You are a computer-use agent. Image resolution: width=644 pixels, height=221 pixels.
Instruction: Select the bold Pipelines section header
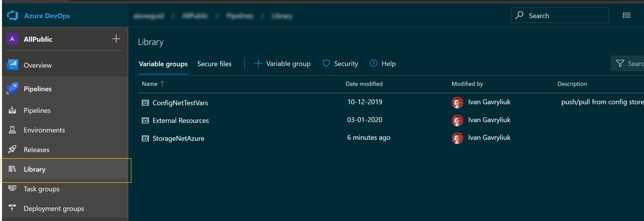tap(37, 89)
